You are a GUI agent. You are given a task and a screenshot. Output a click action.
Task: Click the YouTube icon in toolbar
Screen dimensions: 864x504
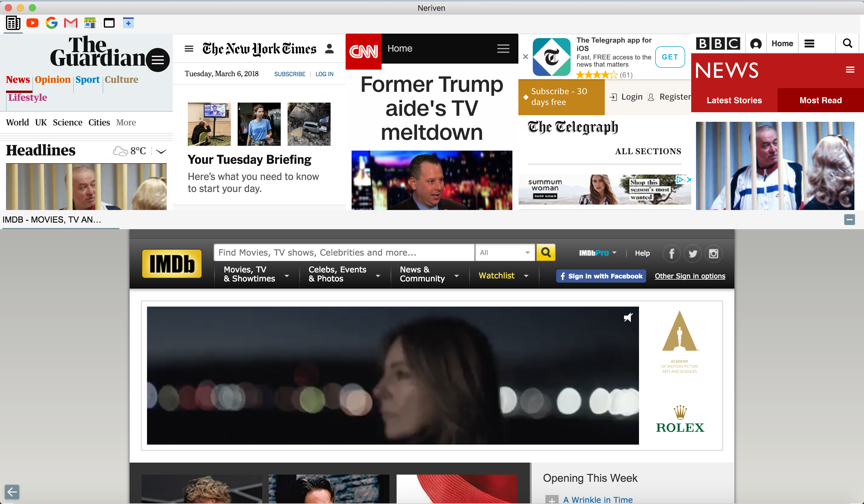click(x=32, y=23)
